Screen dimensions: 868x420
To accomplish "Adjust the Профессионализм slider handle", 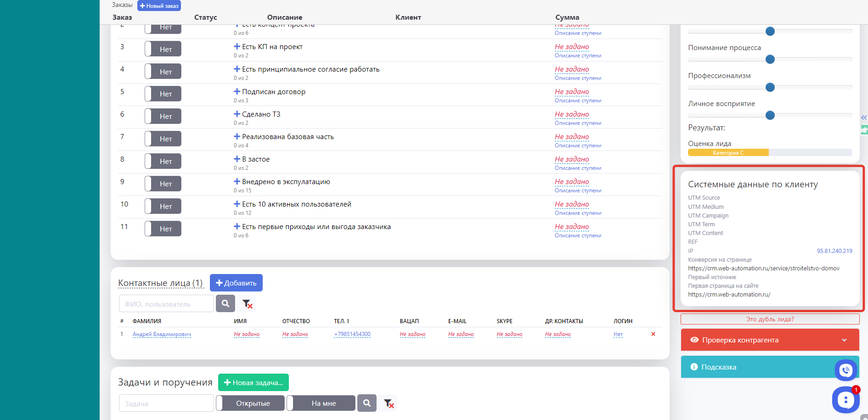I will click(770, 87).
